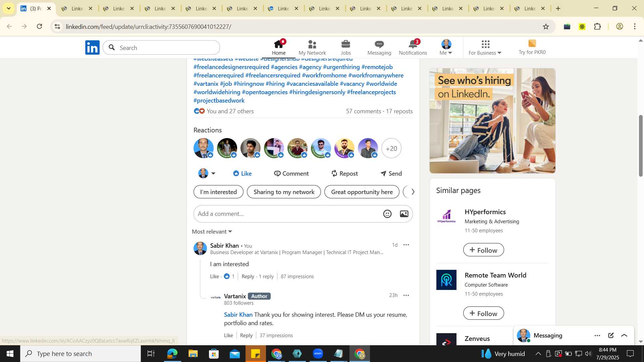
Task: Open tab search dropdown arrow
Action: (x=9, y=8)
